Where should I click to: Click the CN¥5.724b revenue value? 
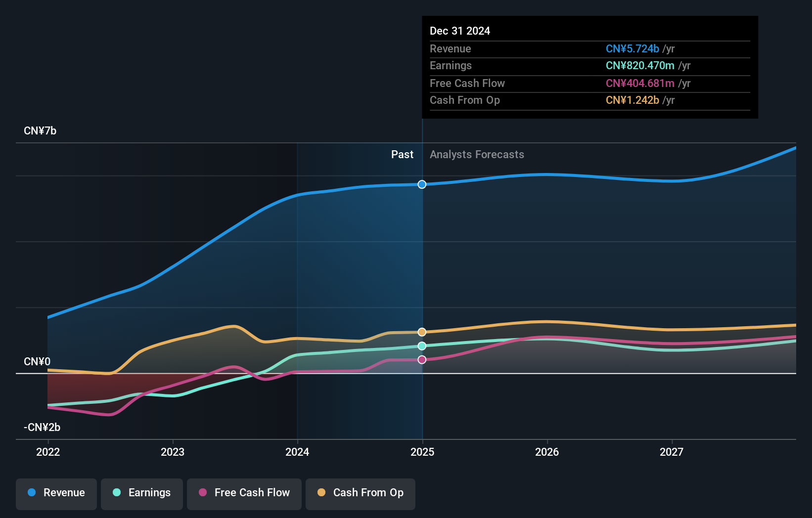[x=632, y=49]
